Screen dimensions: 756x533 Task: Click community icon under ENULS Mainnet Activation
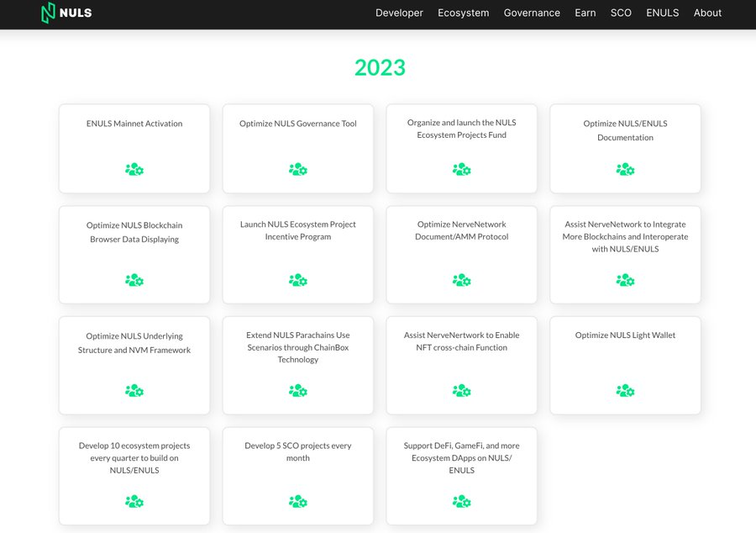coord(134,169)
